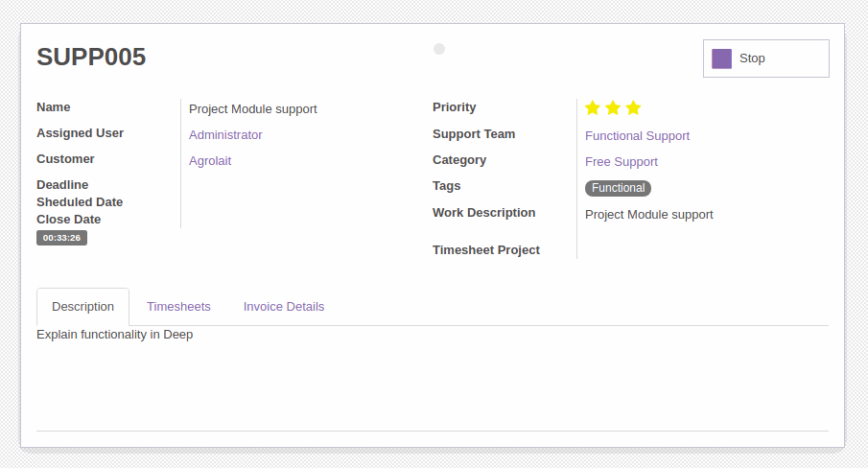Set priority to the second star
The height and width of the screenshot is (468, 868).
point(613,107)
